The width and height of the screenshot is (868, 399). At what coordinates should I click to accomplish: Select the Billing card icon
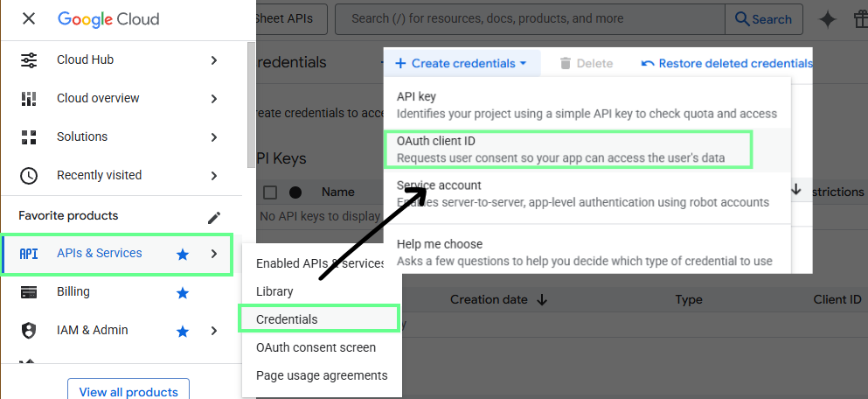[29, 292]
